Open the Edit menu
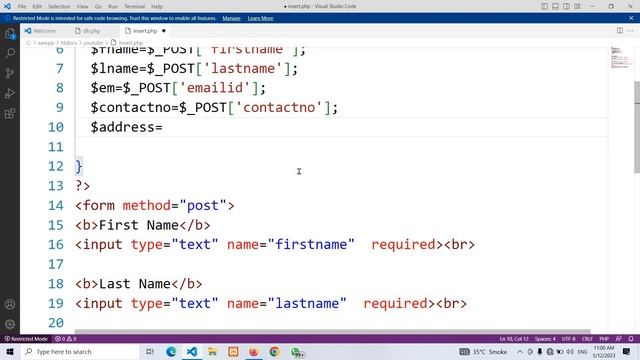640x360 pixels. point(37,6)
